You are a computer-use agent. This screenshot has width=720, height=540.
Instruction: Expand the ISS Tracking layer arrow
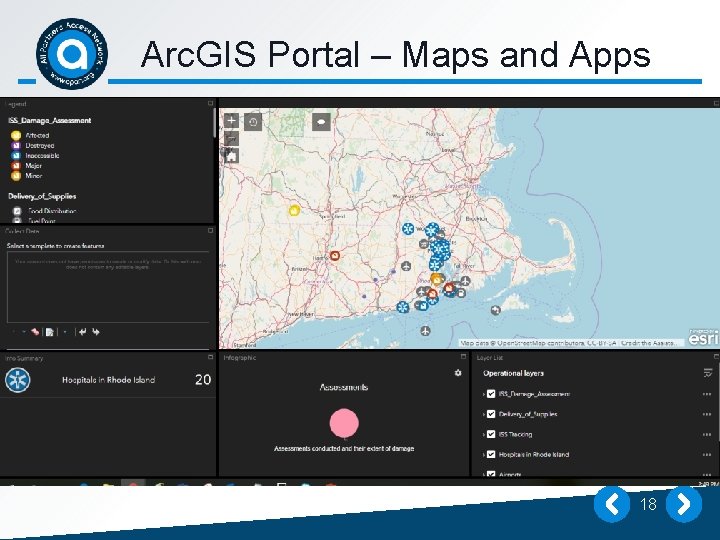pos(484,434)
